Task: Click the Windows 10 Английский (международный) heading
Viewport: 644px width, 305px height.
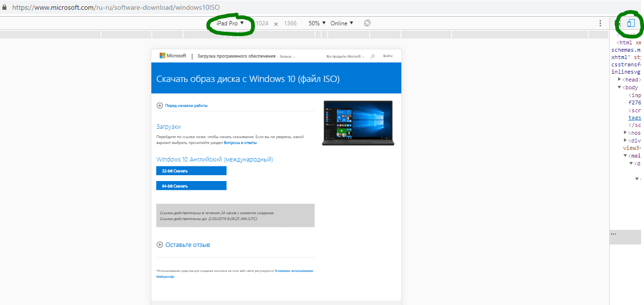Action: [x=215, y=160]
